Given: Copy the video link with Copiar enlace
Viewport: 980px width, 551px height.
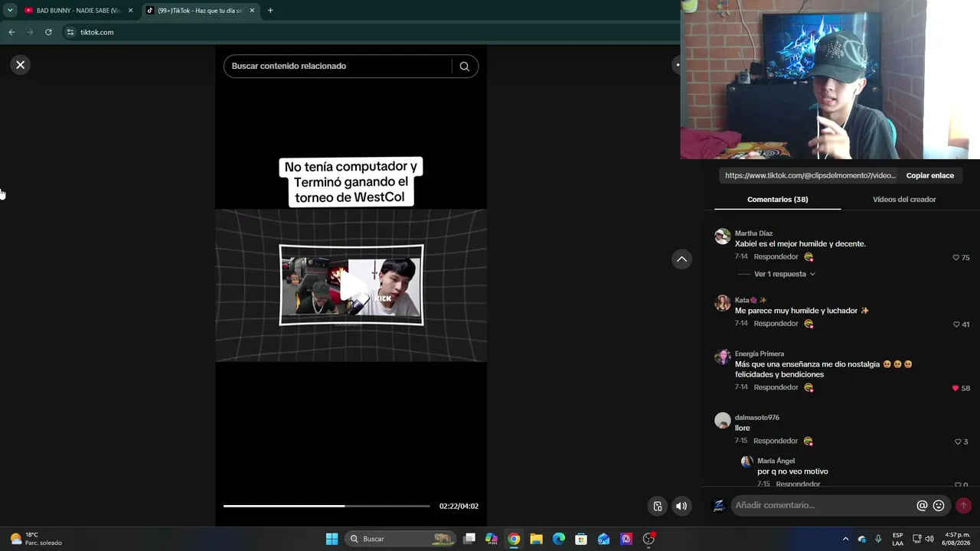Looking at the screenshot, I should [x=930, y=176].
